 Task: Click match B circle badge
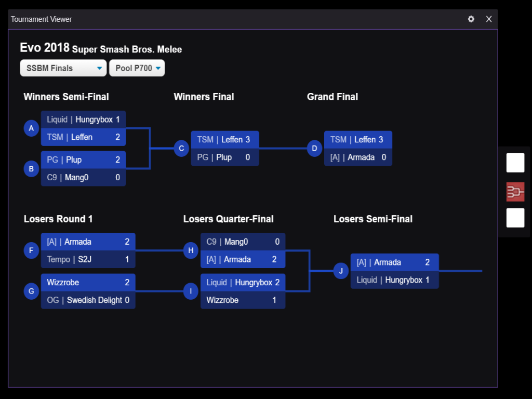31,169
